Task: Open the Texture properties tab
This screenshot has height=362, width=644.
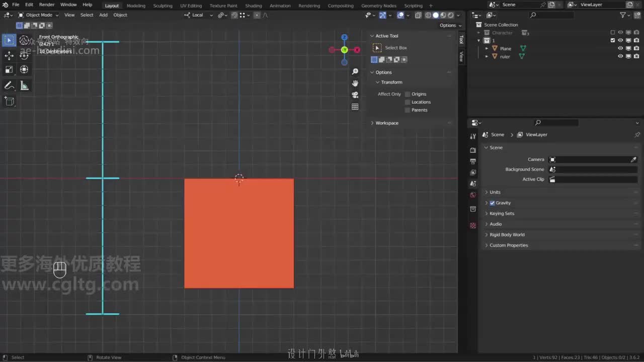Action: [473, 226]
